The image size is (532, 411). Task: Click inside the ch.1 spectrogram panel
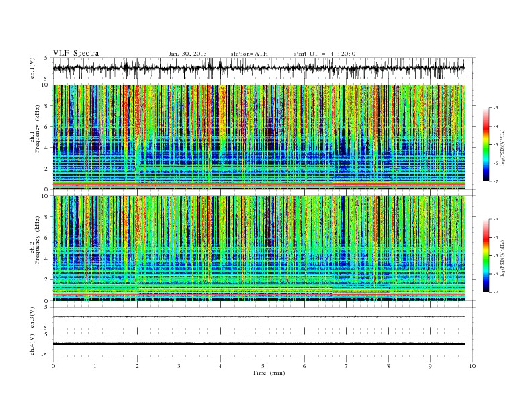[x=259, y=137]
